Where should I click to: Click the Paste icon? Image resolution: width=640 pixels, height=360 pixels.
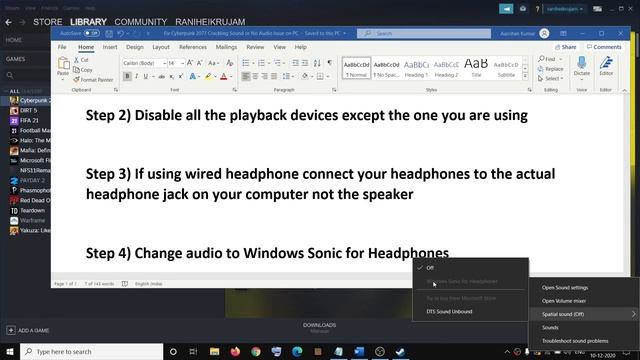[x=63, y=64]
